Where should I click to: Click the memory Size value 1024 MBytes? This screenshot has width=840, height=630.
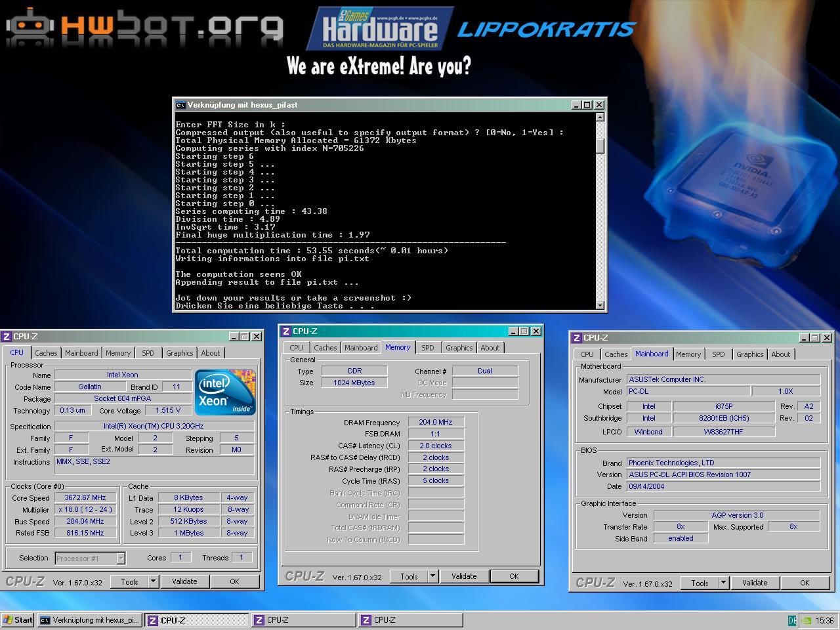pyautogui.click(x=354, y=383)
